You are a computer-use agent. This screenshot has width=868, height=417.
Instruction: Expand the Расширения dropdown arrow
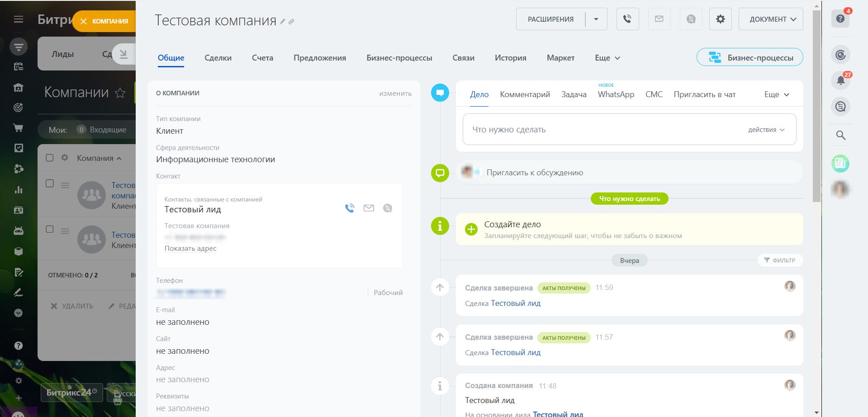point(596,19)
